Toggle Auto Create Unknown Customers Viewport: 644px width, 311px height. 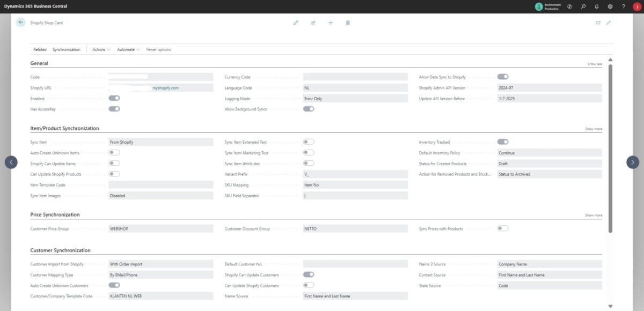click(114, 285)
